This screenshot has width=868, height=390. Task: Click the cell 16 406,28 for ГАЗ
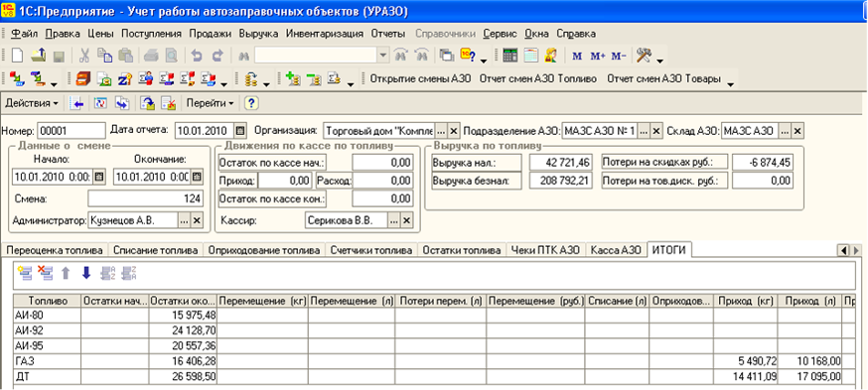[x=183, y=361]
